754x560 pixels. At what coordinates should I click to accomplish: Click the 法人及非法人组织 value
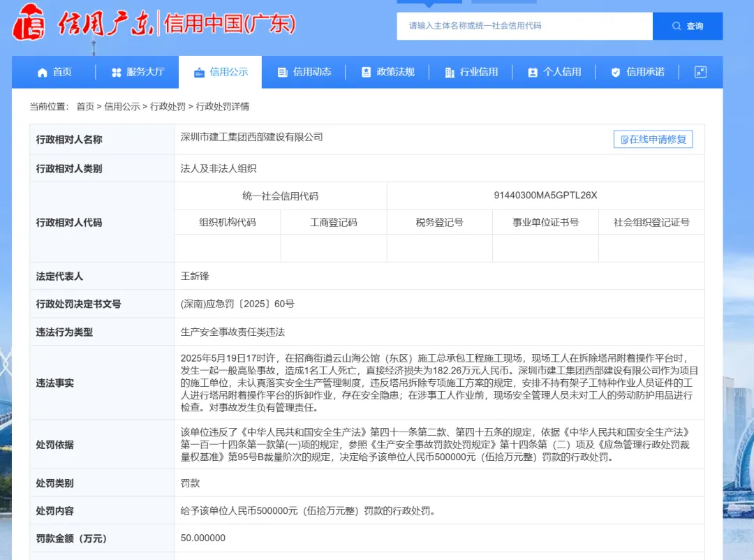(219, 168)
